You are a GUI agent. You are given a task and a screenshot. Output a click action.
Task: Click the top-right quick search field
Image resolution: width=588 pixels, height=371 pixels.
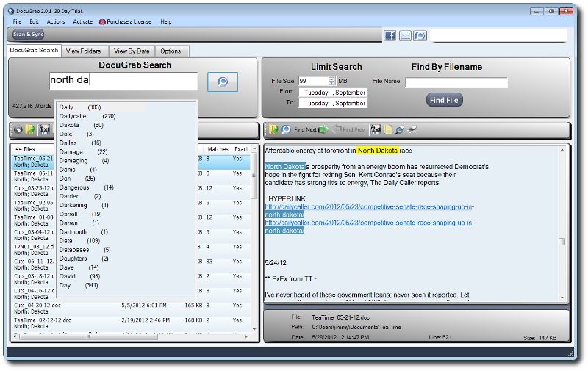coord(498,35)
